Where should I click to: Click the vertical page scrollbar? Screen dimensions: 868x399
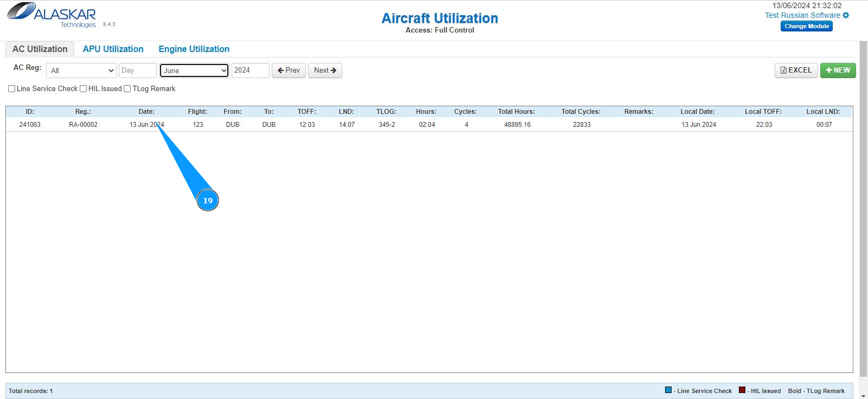863,209
